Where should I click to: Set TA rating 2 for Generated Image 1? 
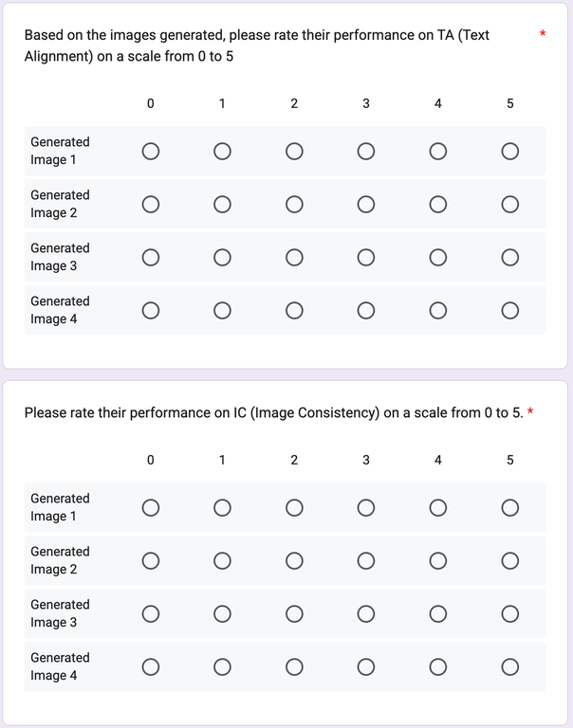pos(294,152)
